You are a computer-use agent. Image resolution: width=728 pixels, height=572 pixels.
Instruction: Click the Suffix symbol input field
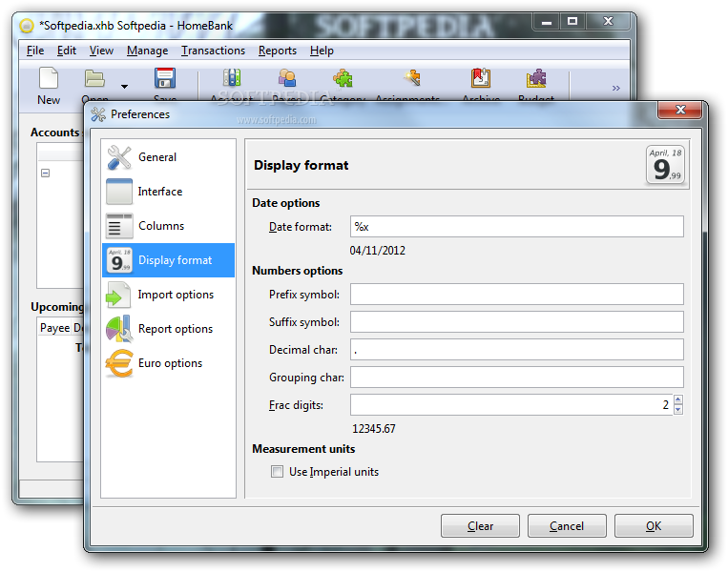pyautogui.click(x=517, y=322)
